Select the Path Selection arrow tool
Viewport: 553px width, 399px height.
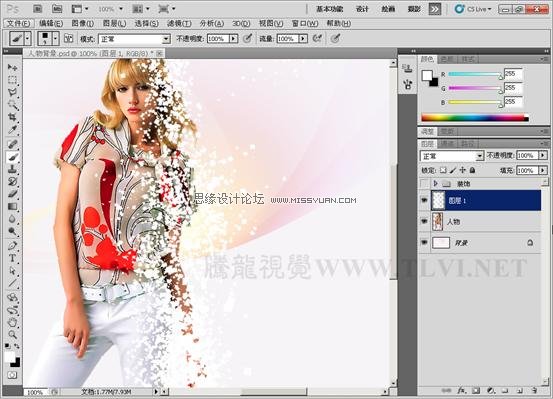tap(13, 271)
